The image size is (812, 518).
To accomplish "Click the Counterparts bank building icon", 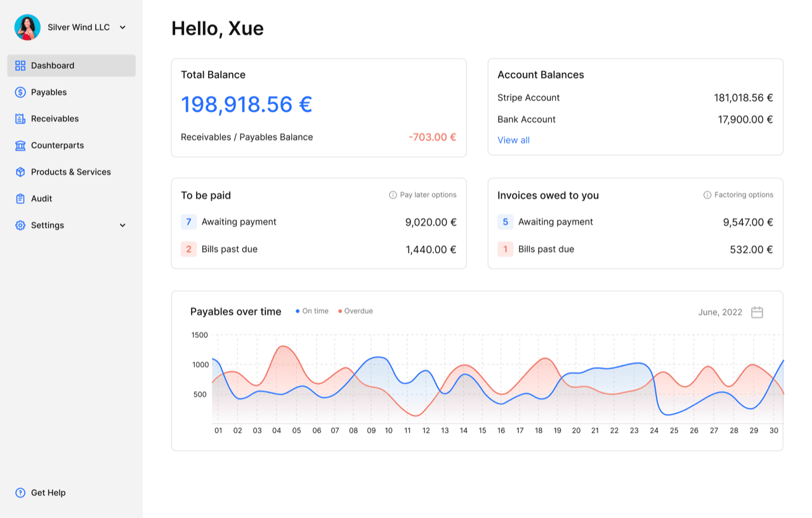I will 20,145.
